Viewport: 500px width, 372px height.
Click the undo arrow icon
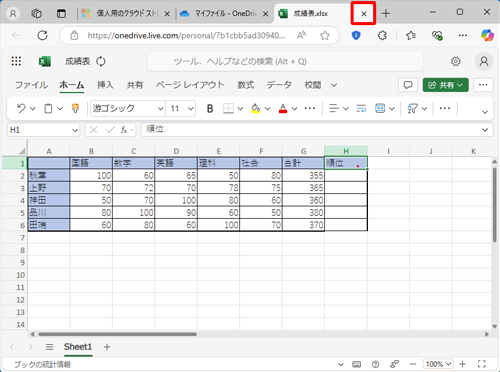point(21,108)
